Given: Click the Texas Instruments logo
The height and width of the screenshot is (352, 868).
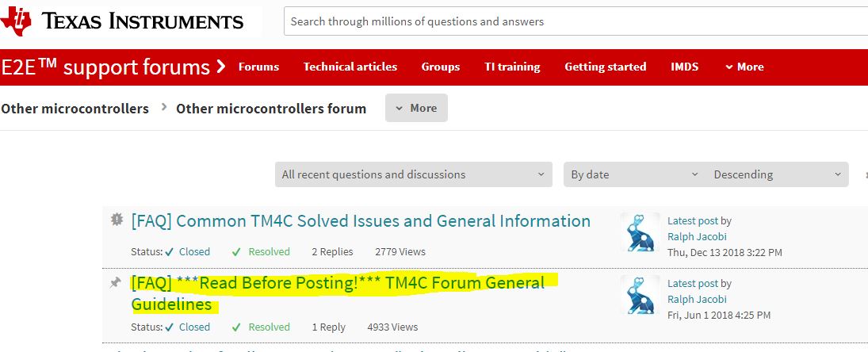Looking at the screenshot, I should (123, 21).
